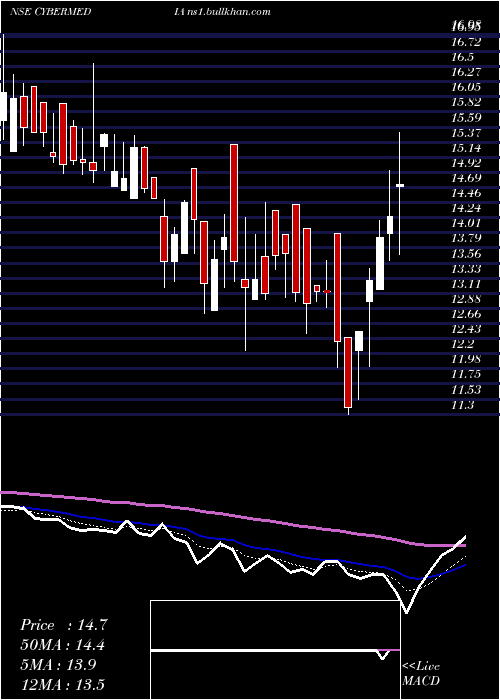Image resolution: width=500 pixels, height=700 pixels.
Task: Select the 15.37 price axis label
Action: 466,133
